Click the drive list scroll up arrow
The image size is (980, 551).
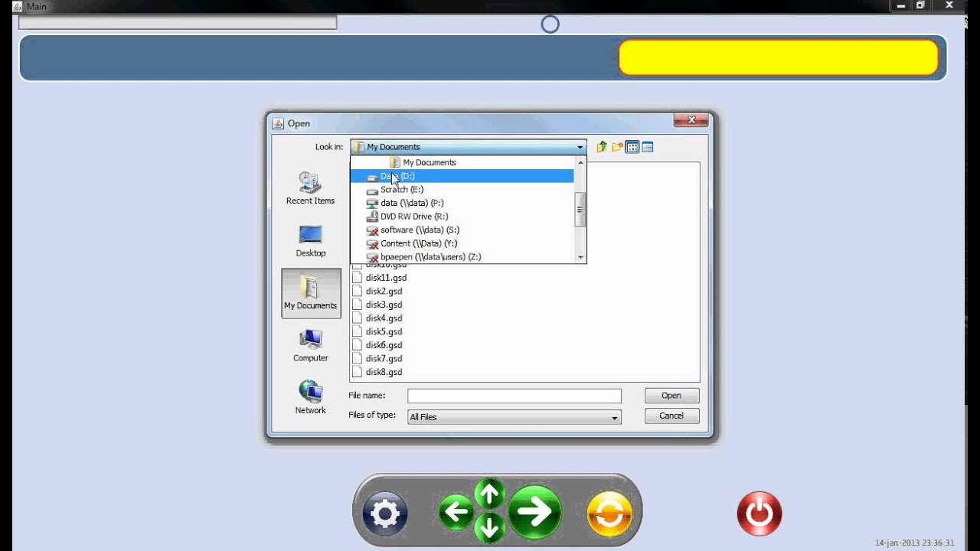click(x=580, y=162)
